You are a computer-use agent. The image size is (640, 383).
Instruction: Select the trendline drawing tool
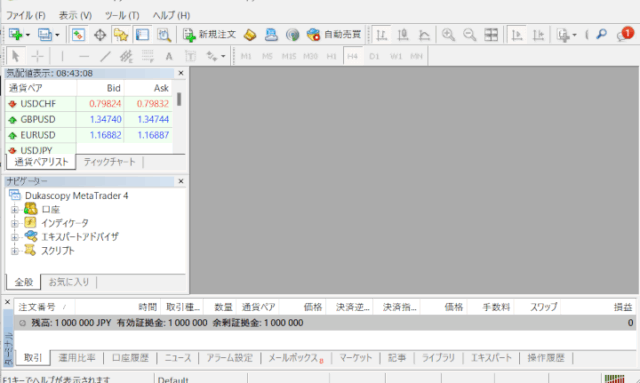105,56
